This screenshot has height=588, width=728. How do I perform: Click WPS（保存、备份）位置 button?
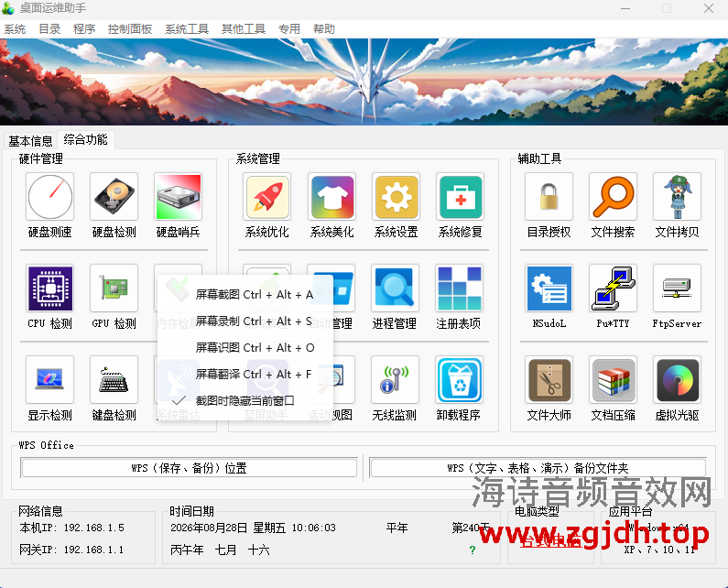click(x=189, y=468)
